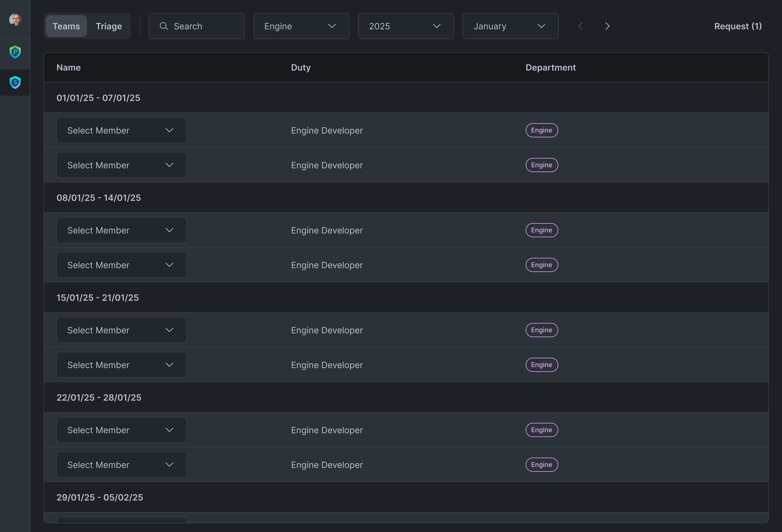Click first Engine badge in 08/01/25 week
782x532 pixels.
[x=542, y=230]
